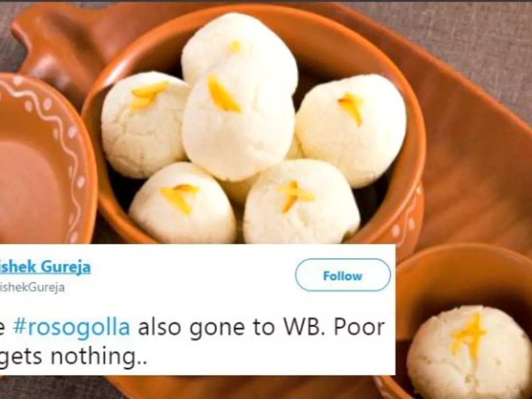The width and height of the screenshot is (532, 399).
Task: Click the topmost rasgulla in the big bowl
Action: pos(239,53)
